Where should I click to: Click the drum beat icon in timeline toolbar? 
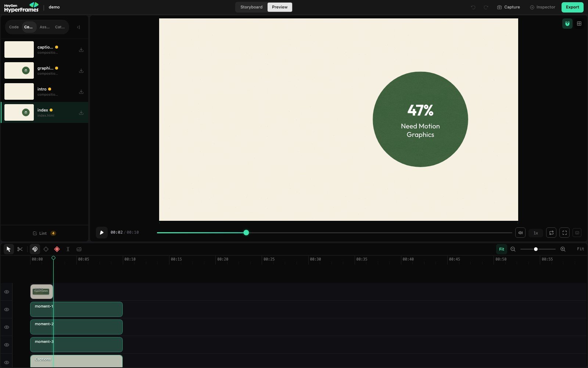79,249
